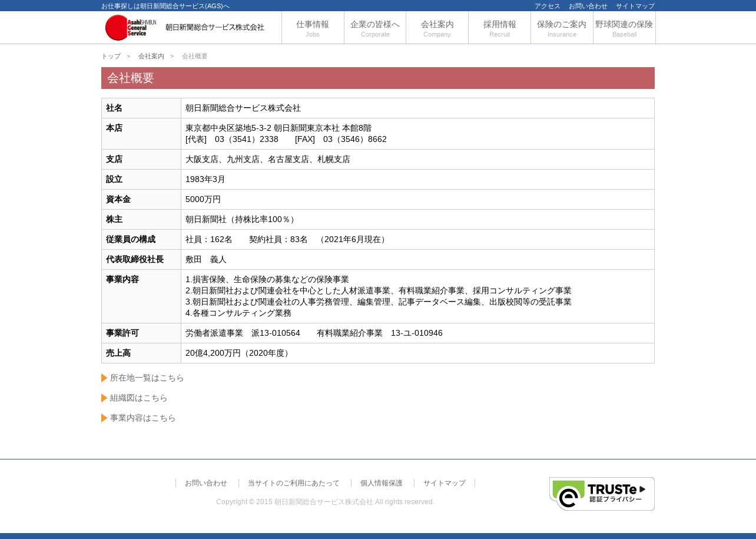Image resolution: width=756 pixels, height=539 pixels.
Task: Click the arrow beside 所在地一覧はこちら
Action: tap(104, 378)
